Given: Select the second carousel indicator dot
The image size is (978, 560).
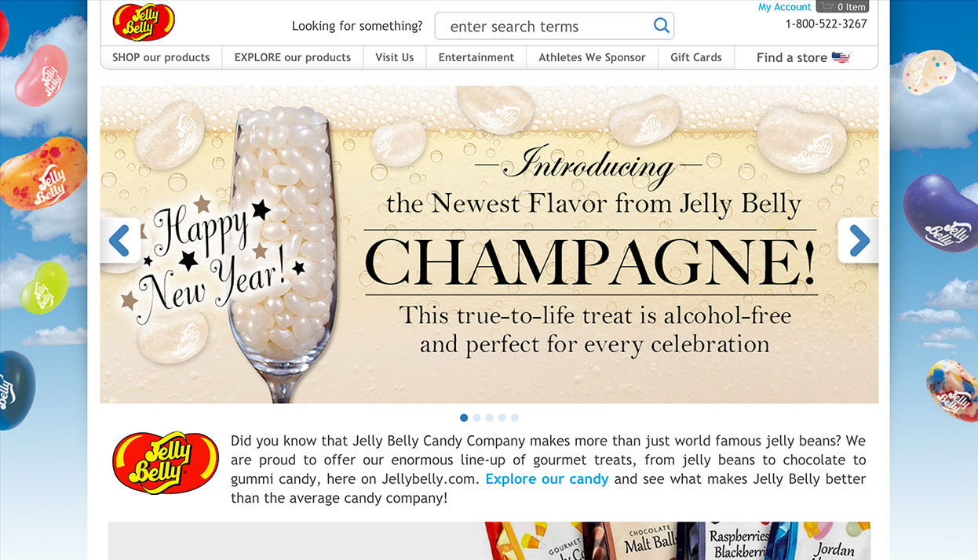Looking at the screenshot, I should pyautogui.click(x=476, y=417).
